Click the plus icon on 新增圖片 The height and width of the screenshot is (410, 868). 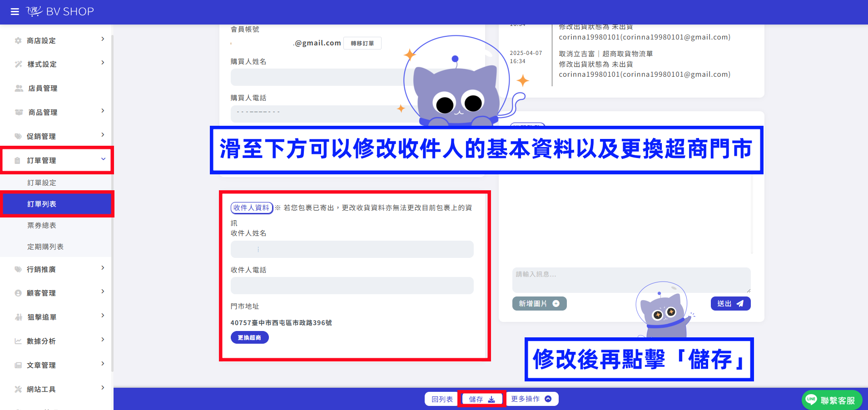pyautogui.click(x=556, y=303)
